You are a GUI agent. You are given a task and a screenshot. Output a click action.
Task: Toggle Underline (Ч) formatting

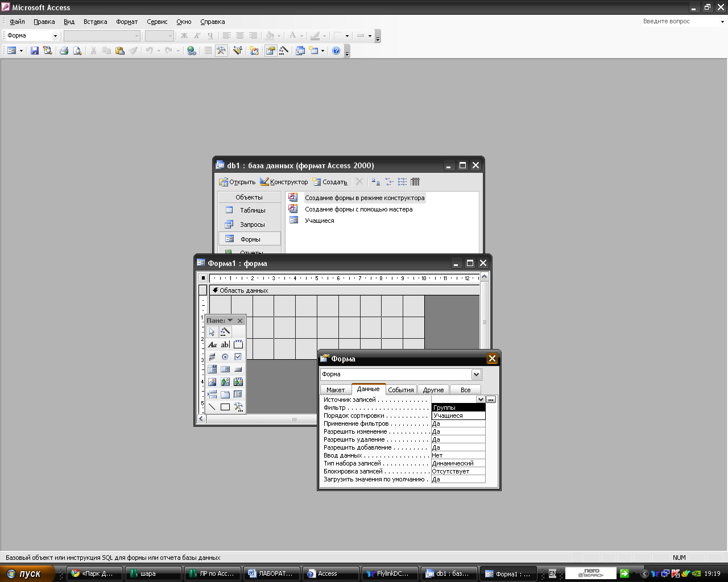click(x=210, y=36)
